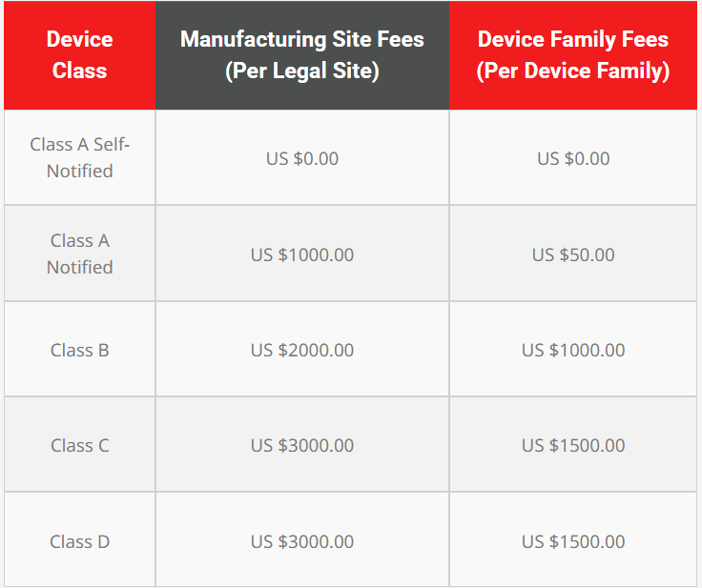702x588 pixels.
Task: Click Class D's US $3000.00 site fee
Action: coord(302,541)
